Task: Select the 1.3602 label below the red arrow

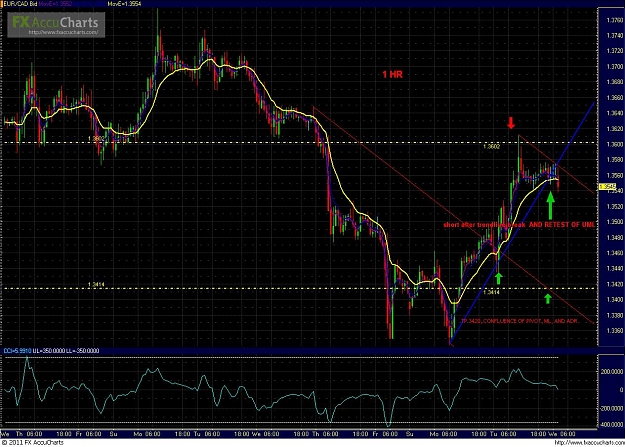Action: click(491, 146)
